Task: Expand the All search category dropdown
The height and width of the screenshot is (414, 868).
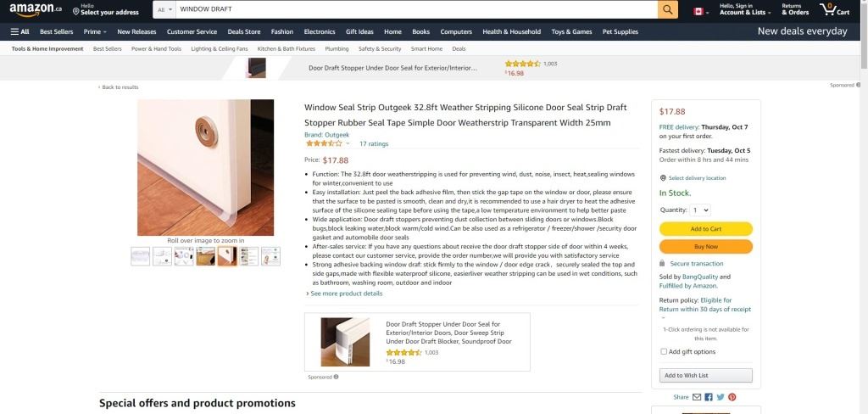Action: [x=164, y=9]
